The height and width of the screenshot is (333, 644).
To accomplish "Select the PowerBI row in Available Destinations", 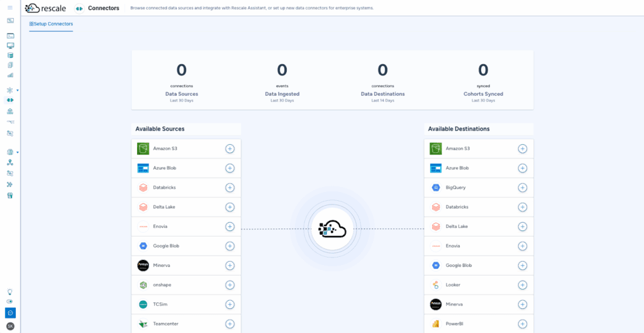I will coord(472,324).
